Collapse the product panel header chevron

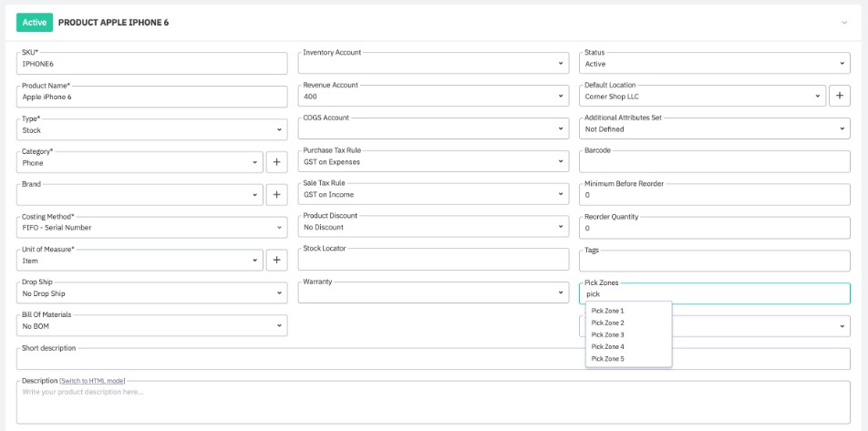pos(843,22)
